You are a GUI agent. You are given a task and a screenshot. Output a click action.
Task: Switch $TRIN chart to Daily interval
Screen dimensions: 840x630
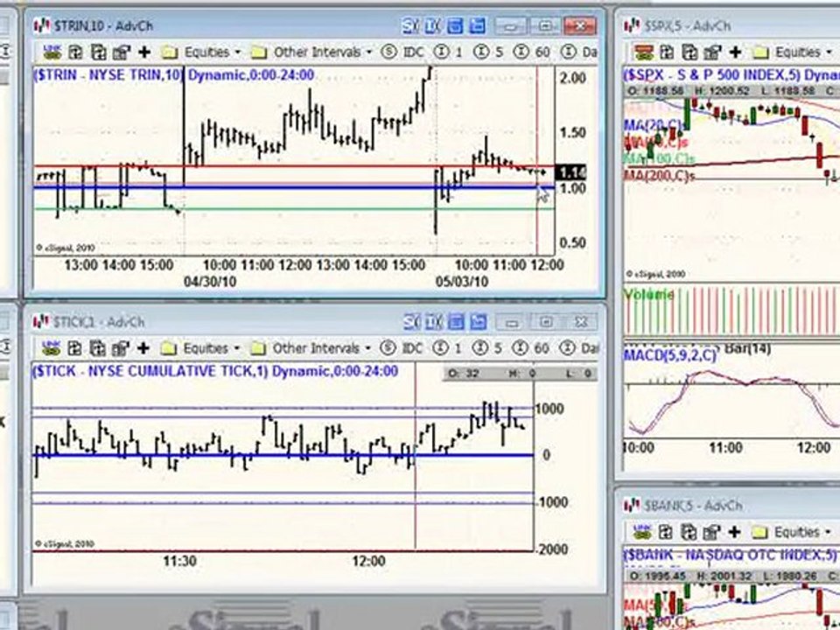[x=579, y=52]
